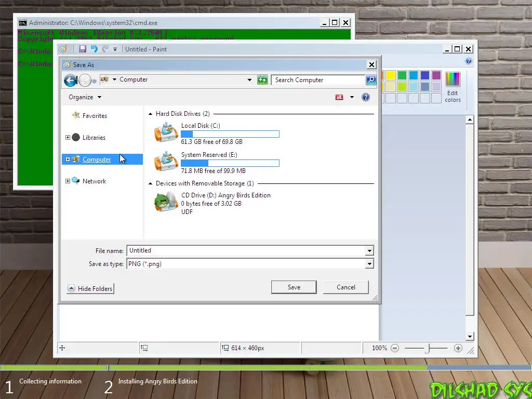Click the Computer icon in the address bar
The height and width of the screenshot is (399, 532).
click(x=105, y=79)
